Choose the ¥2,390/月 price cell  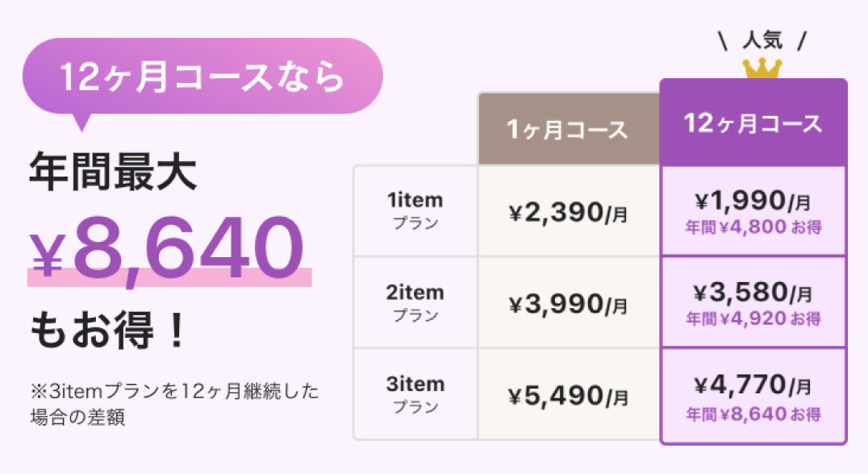[x=569, y=212]
